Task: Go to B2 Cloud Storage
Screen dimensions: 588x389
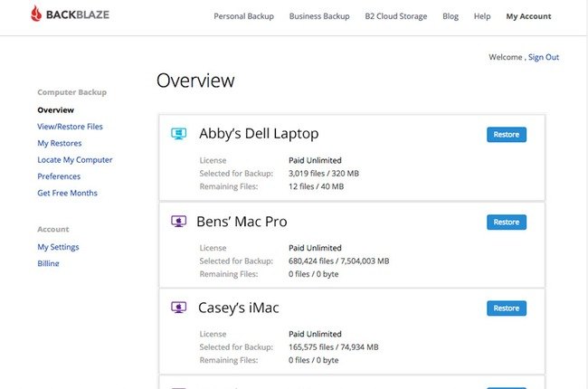Action: (x=396, y=16)
